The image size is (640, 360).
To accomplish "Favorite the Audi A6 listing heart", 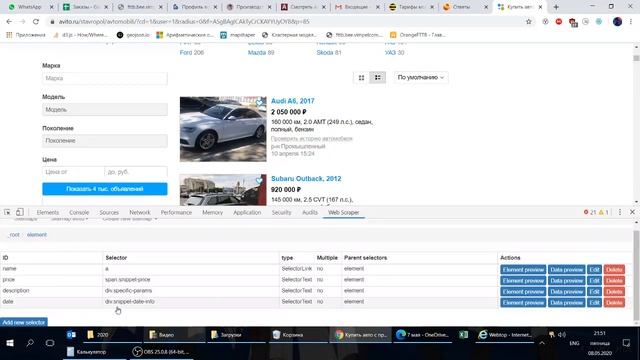I will pyautogui.click(x=259, y=102).
